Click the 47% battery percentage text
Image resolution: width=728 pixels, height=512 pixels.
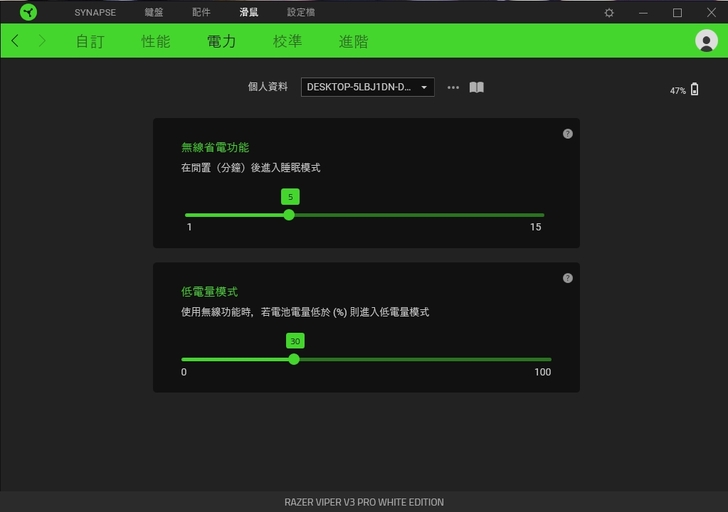coord(677,91)
